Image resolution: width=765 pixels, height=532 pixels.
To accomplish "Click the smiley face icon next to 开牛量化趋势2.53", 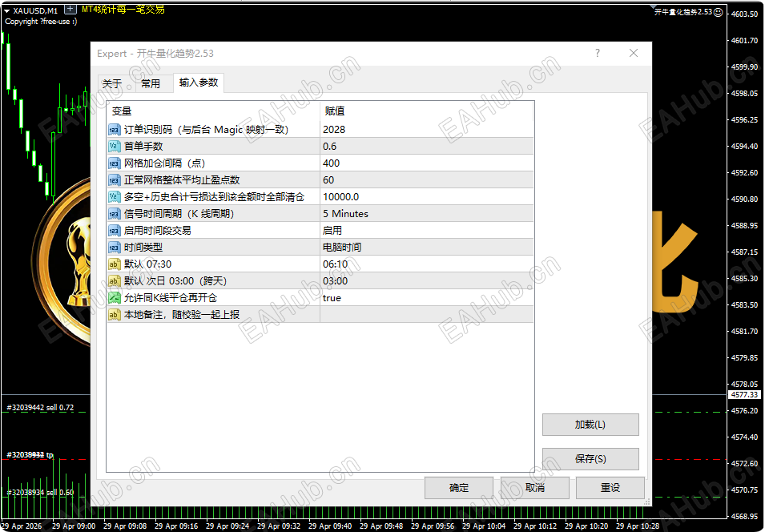I will click(719, 12).
